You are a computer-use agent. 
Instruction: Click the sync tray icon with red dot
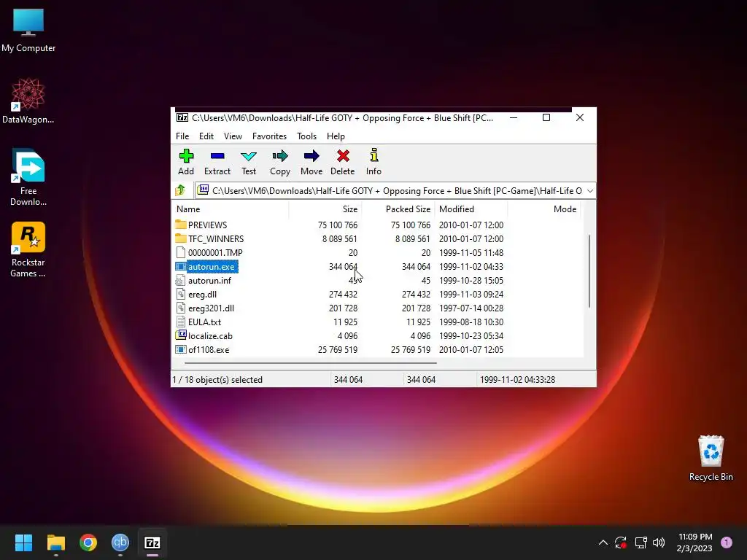pos(621,542)
